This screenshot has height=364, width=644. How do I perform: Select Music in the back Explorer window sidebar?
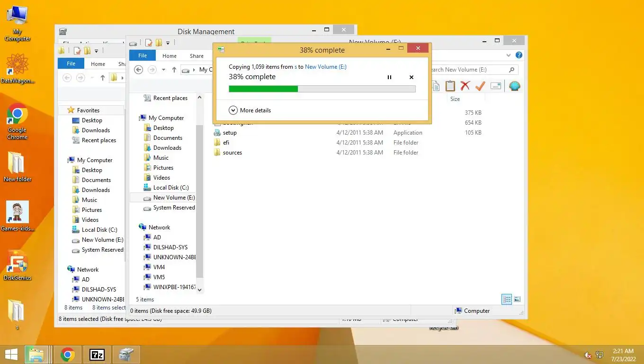point(89,200)
